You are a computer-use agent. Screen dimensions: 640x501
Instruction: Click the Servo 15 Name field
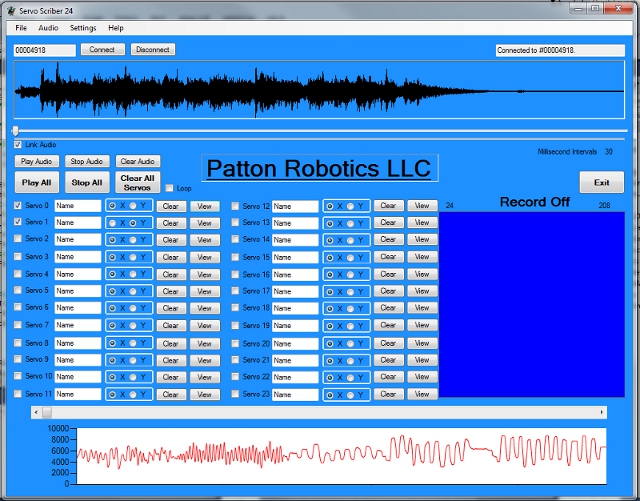coord(295,257)
